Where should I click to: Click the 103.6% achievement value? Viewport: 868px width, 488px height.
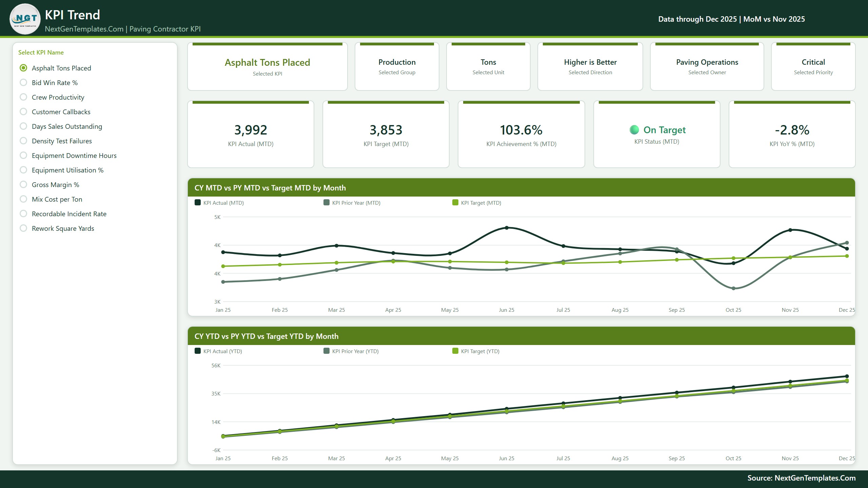pyautogui.click(x=521, y=130)
